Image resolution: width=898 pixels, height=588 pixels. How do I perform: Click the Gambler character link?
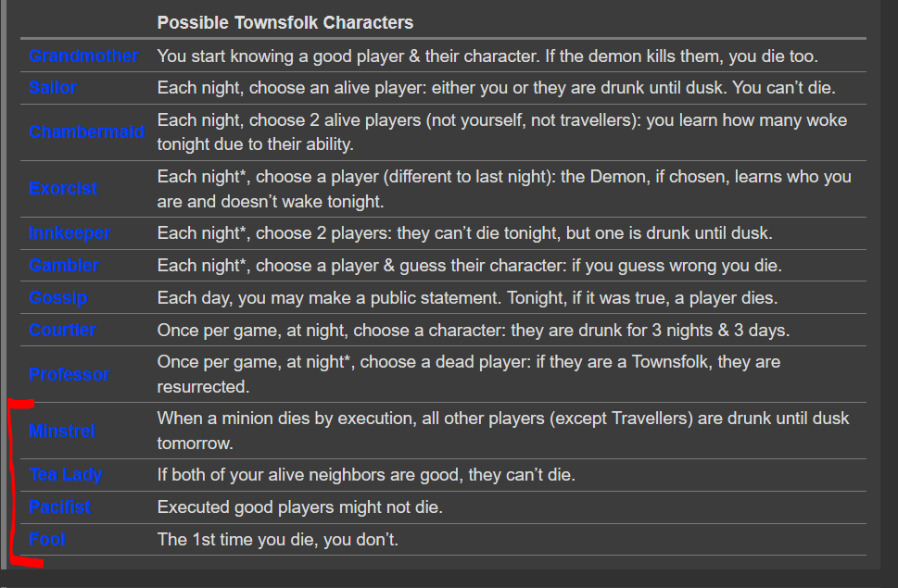point(64,266)
